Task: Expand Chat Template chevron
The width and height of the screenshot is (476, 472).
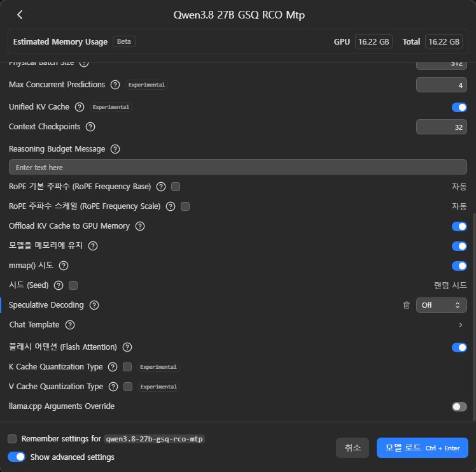Action: click(x=461, y=325)
